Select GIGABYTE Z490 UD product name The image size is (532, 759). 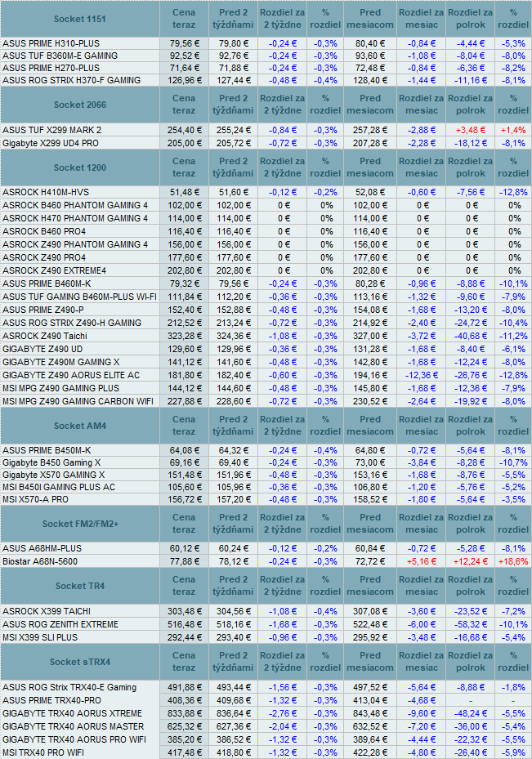42,349
